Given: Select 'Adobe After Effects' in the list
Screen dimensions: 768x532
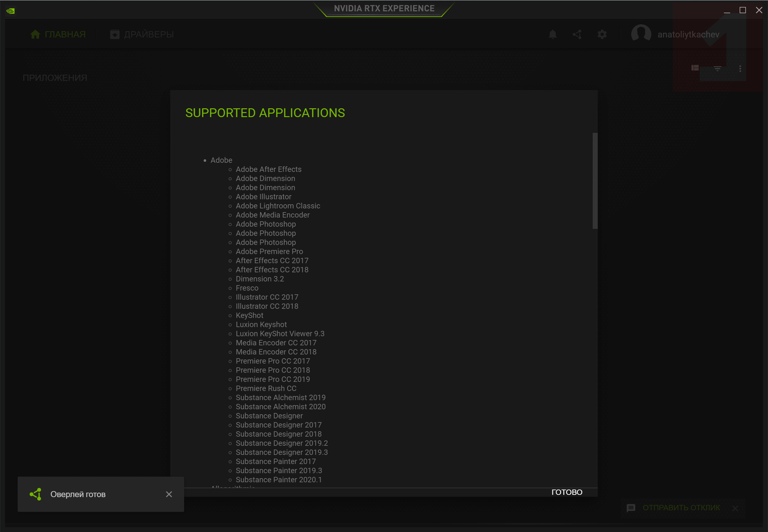Looking at the screenshot, I should point(269,169).
